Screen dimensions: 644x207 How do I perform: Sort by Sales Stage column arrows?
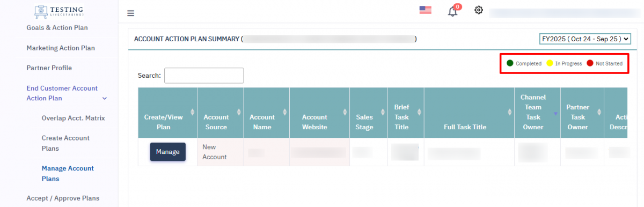(383, 113)
